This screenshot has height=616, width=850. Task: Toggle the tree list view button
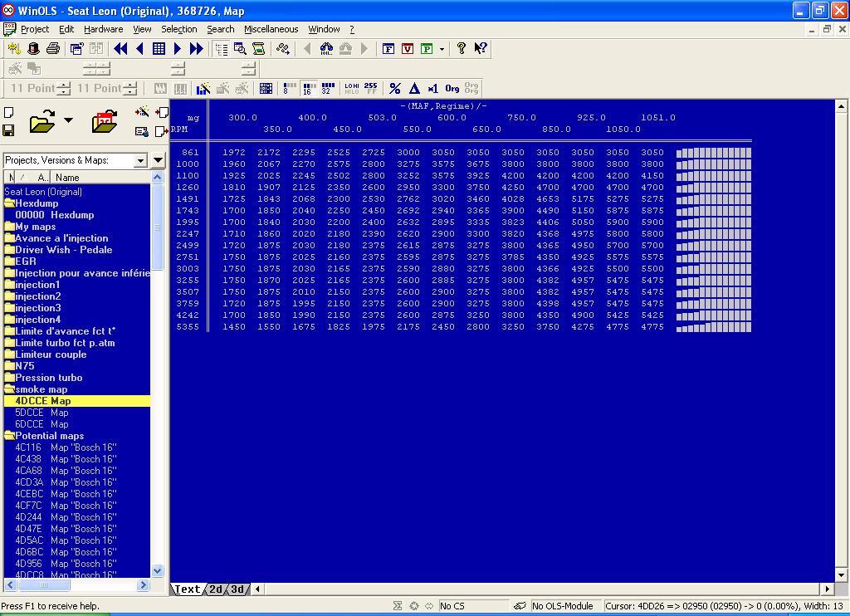221,49
